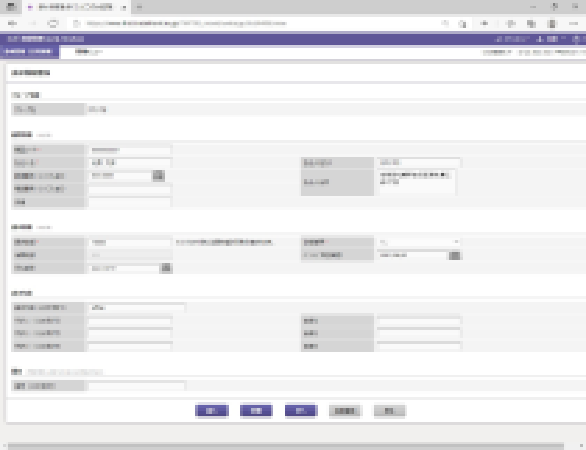Click the browser back arrow icon
The height and width of the screenshot is (450, 586).
tap(12, 24)
